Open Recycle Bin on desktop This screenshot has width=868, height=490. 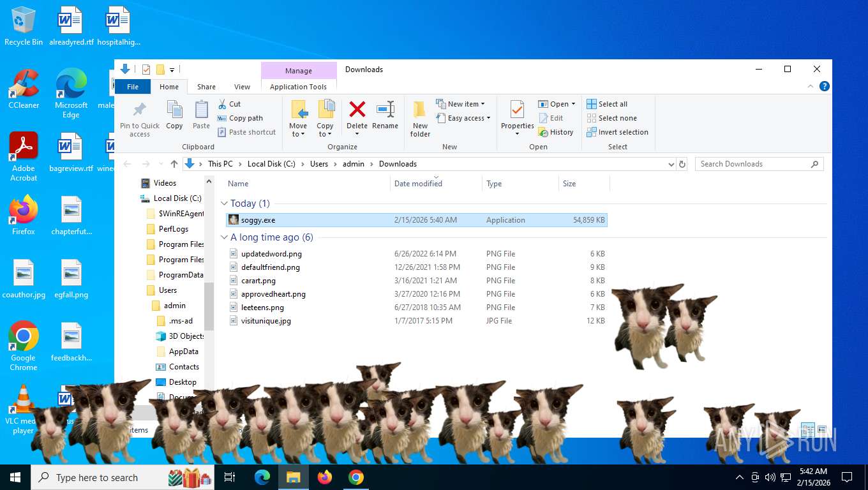click(x=24, y=27)
